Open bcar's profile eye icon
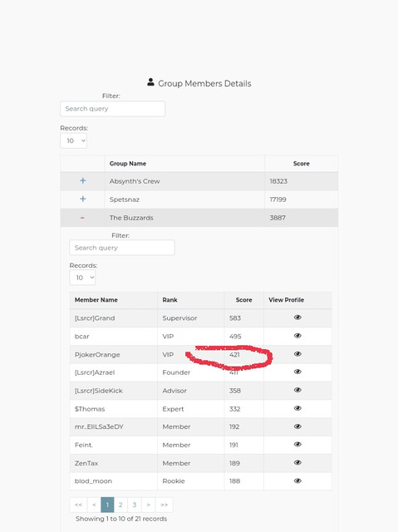 point(297,336)
